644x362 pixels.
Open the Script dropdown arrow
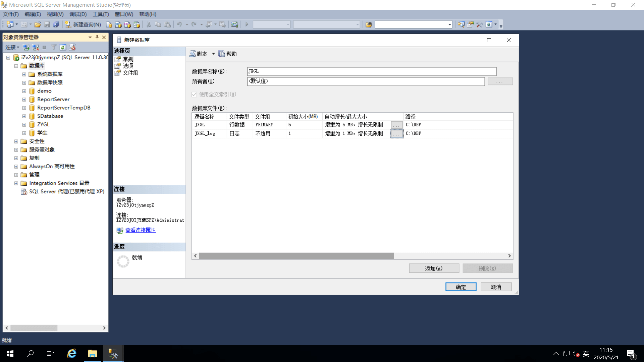213,54
